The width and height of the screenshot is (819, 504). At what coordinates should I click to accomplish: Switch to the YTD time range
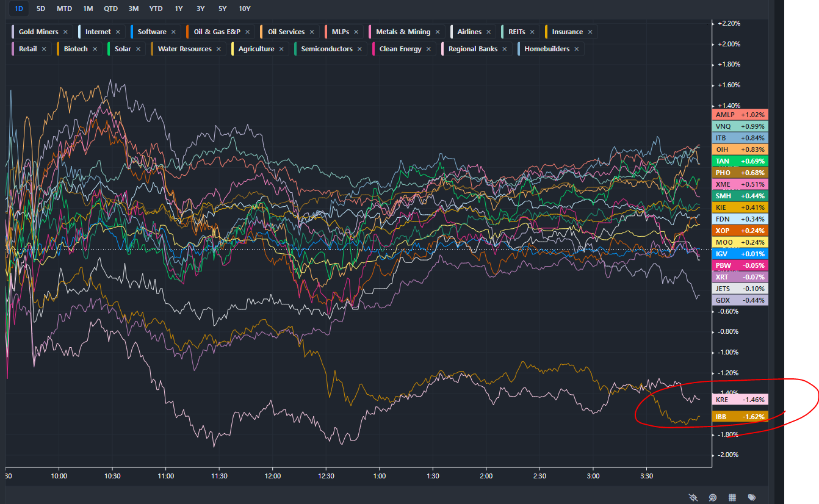tap(156, 9)
